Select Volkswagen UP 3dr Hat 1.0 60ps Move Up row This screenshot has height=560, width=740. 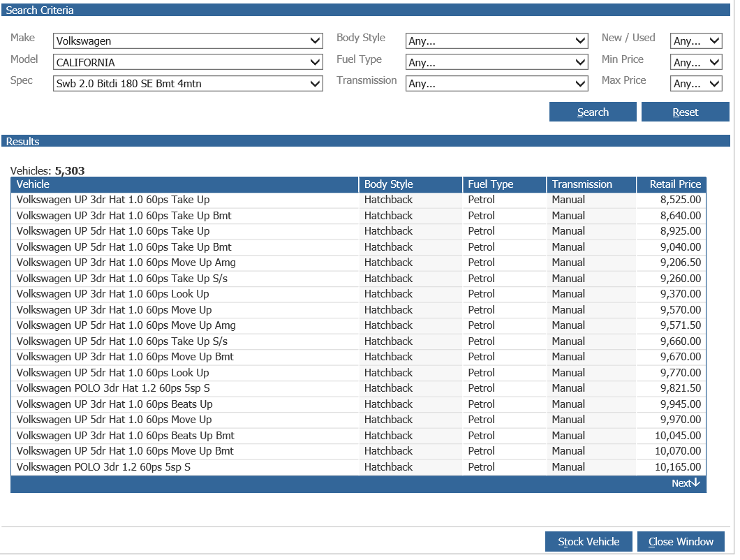(x=358, y=310)
